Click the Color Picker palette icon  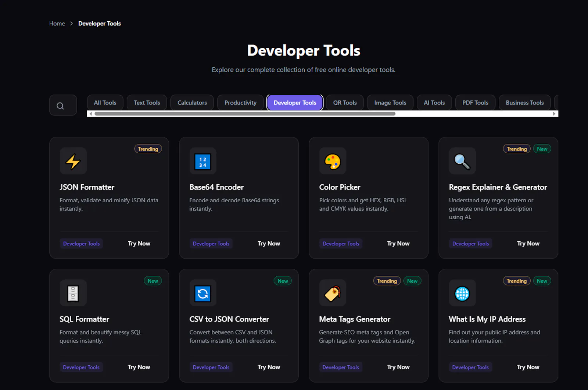333,161
